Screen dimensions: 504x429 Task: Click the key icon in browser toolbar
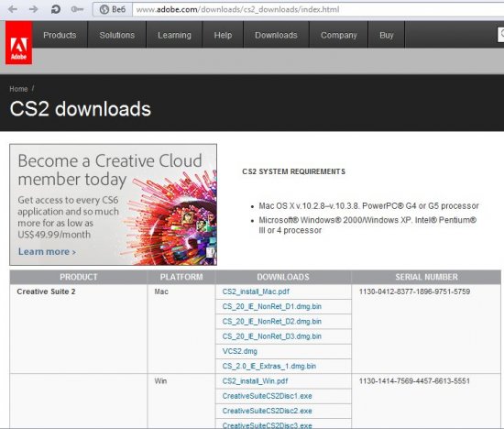click(77, 9)
